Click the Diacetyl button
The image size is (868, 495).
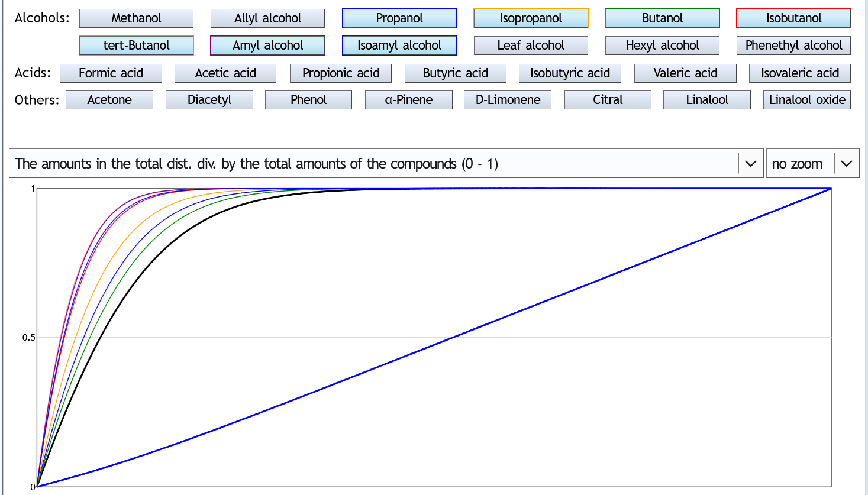pos(209,100)
